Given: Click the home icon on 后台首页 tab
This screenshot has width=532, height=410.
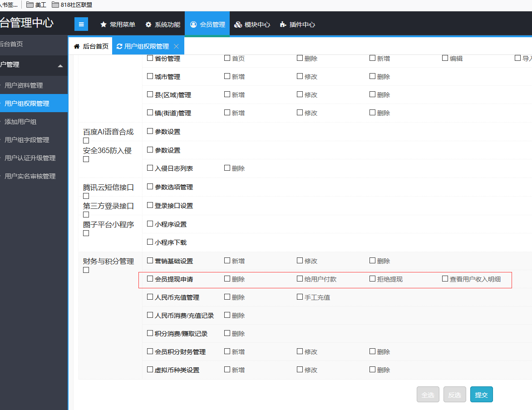Looking at the screenshot, I should pyautogui.click(x=77, y=46).
